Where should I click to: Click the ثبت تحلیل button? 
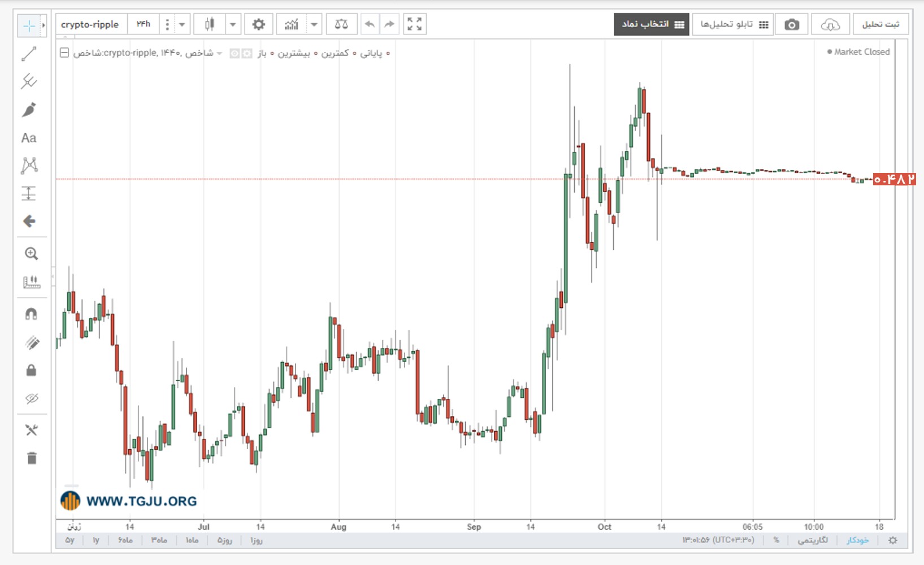coord(880,24)
